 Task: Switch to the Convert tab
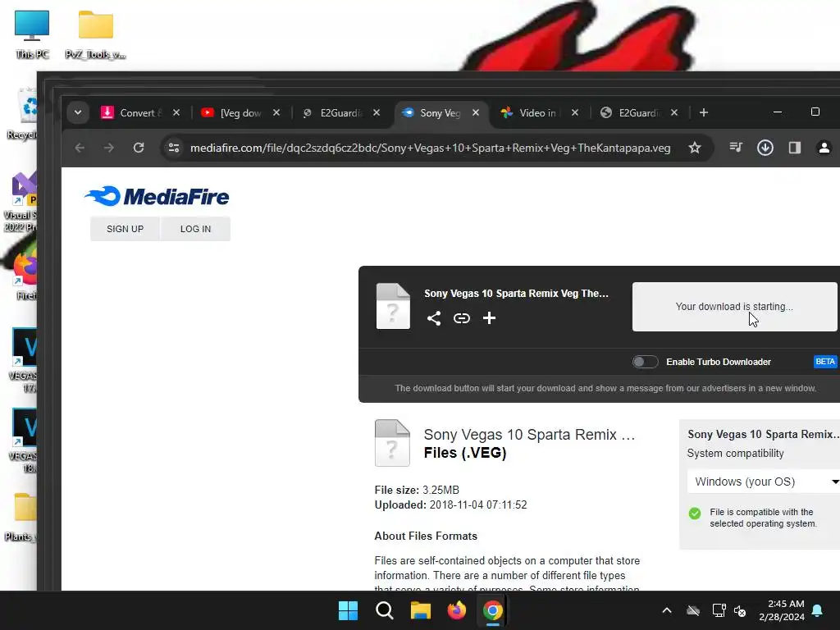point(140,113)
